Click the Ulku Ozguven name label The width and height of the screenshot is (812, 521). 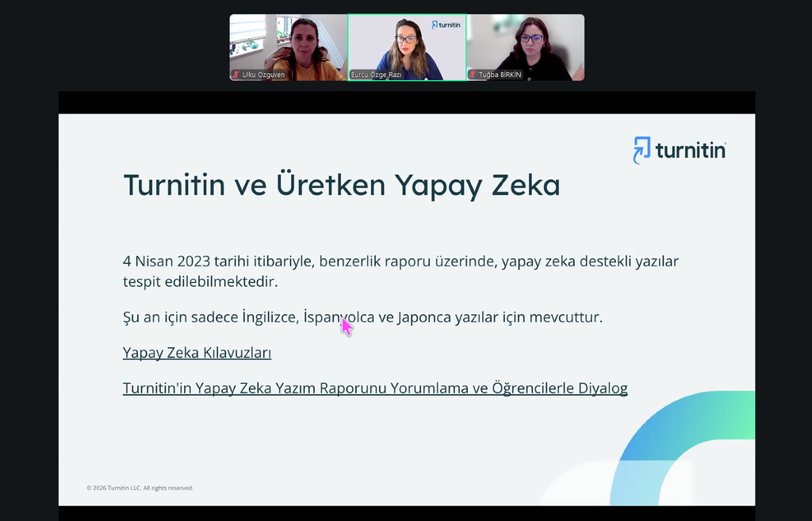pos(263,75)
